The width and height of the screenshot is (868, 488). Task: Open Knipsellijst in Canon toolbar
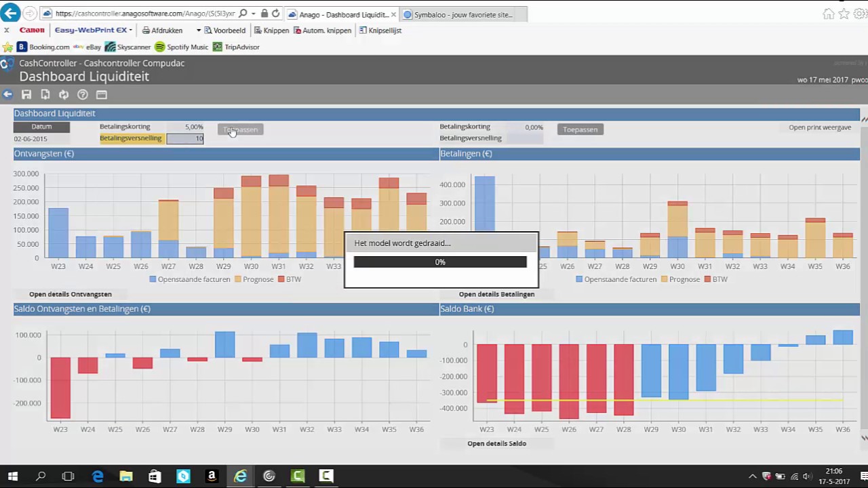pos(380,30)
